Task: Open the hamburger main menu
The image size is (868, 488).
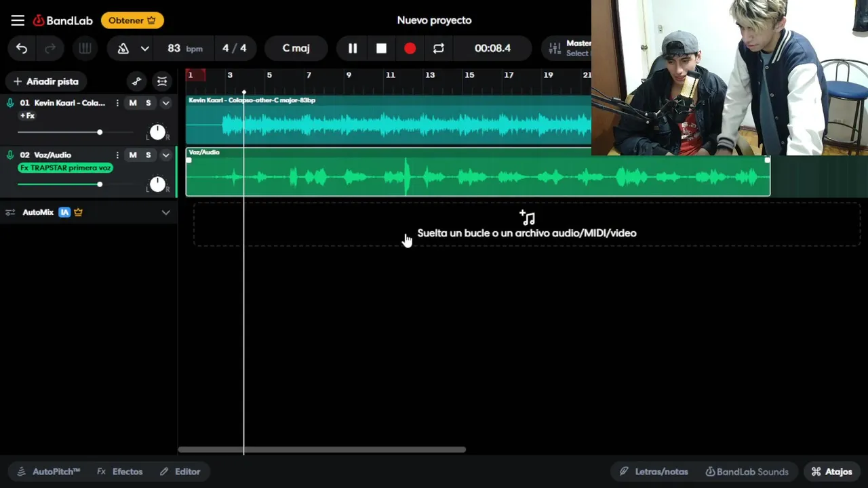Action: coord(18,20)
